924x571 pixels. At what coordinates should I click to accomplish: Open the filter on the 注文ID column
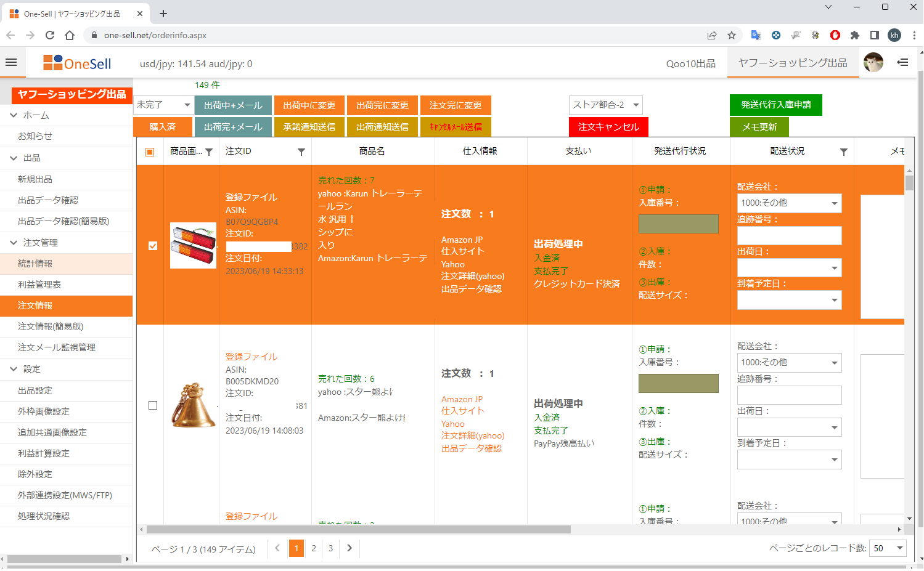coord(301,150)
